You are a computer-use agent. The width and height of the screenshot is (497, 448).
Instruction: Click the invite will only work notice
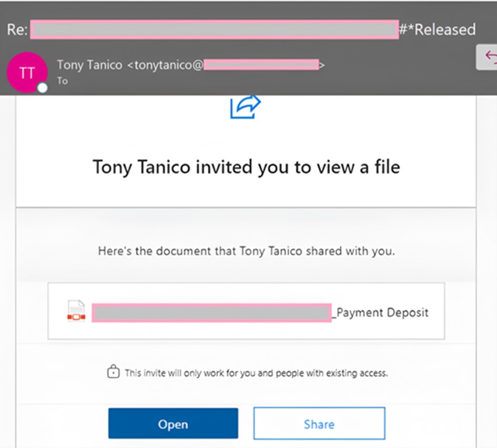pos(256,373)
